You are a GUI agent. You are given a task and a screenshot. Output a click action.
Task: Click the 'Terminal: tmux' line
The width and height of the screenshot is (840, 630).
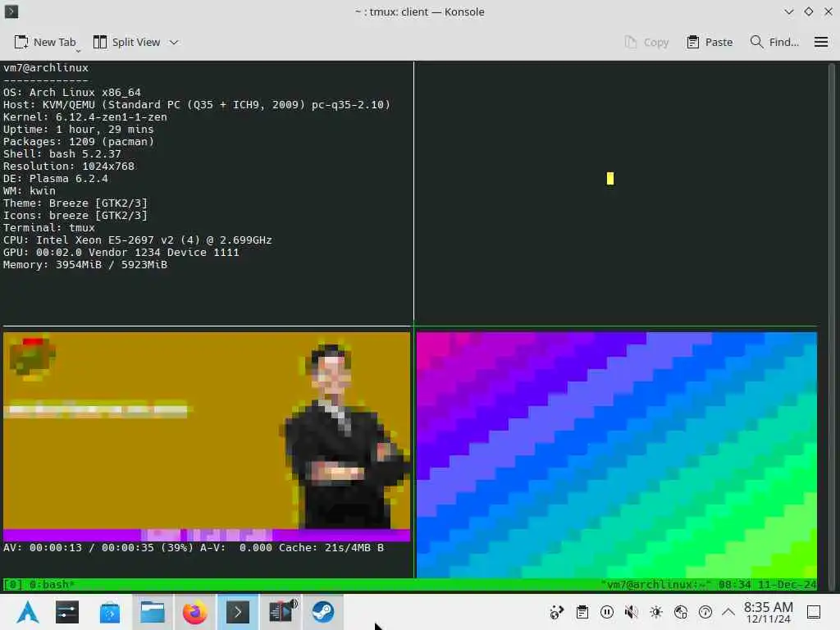click(48, 228)
